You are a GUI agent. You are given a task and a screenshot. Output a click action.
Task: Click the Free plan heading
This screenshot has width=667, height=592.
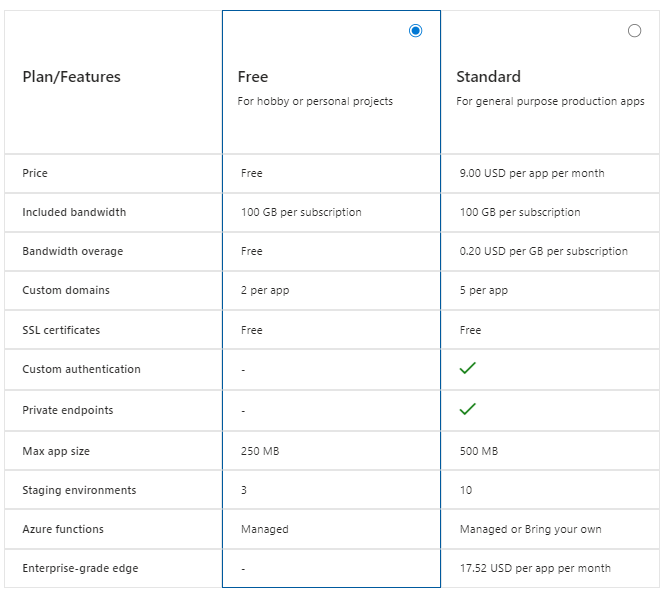253,77
